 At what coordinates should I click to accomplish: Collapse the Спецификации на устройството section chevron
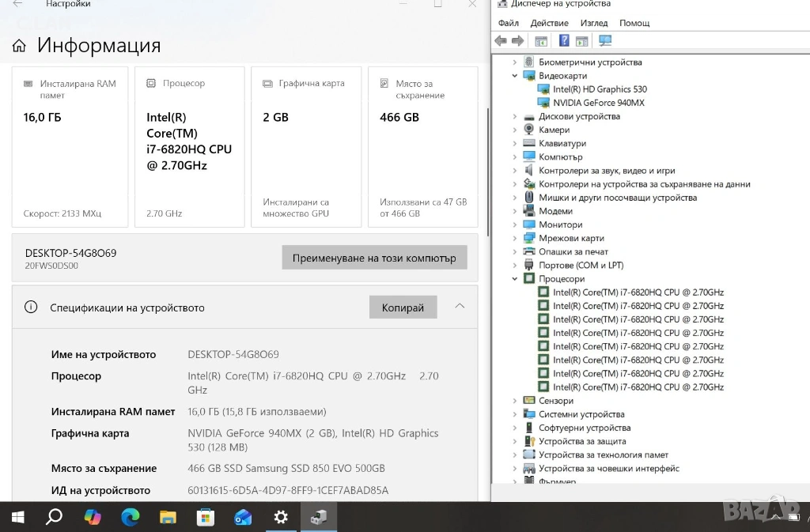coord(460,307)
